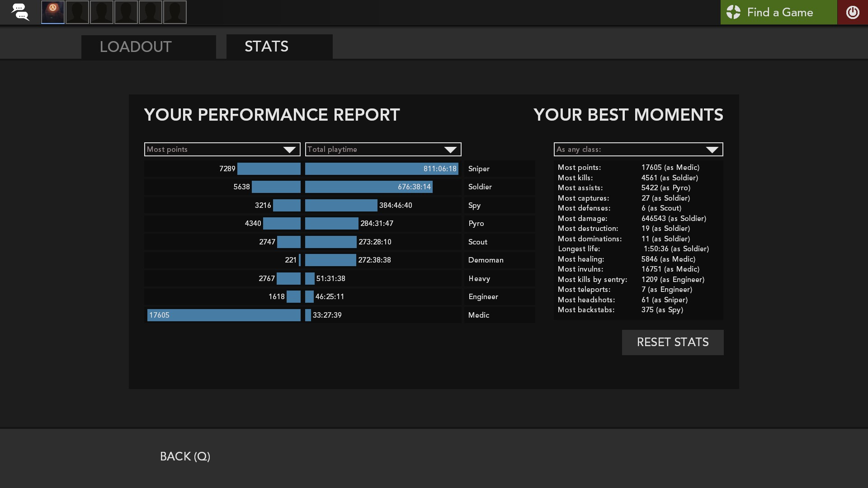Viewport: 868px width, 488px height.
Task: Click the first player avatar thumbnail
Action: coord(53,12)
